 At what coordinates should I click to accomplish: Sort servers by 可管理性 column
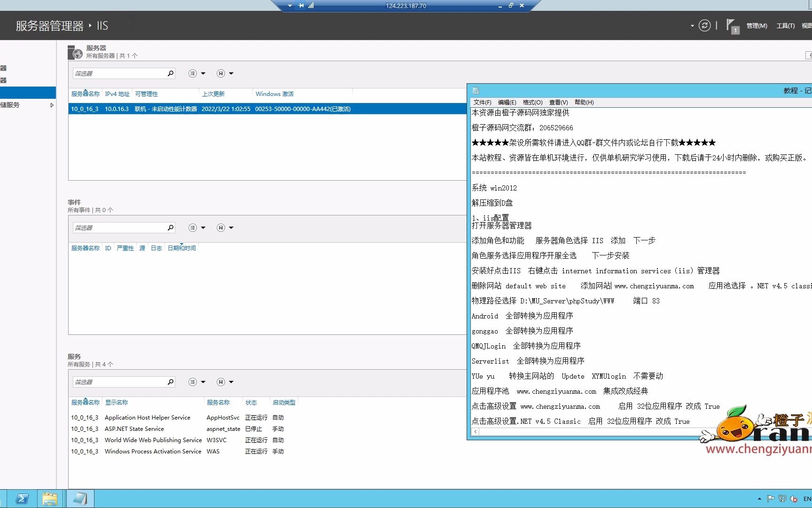(x=147, y=94)
